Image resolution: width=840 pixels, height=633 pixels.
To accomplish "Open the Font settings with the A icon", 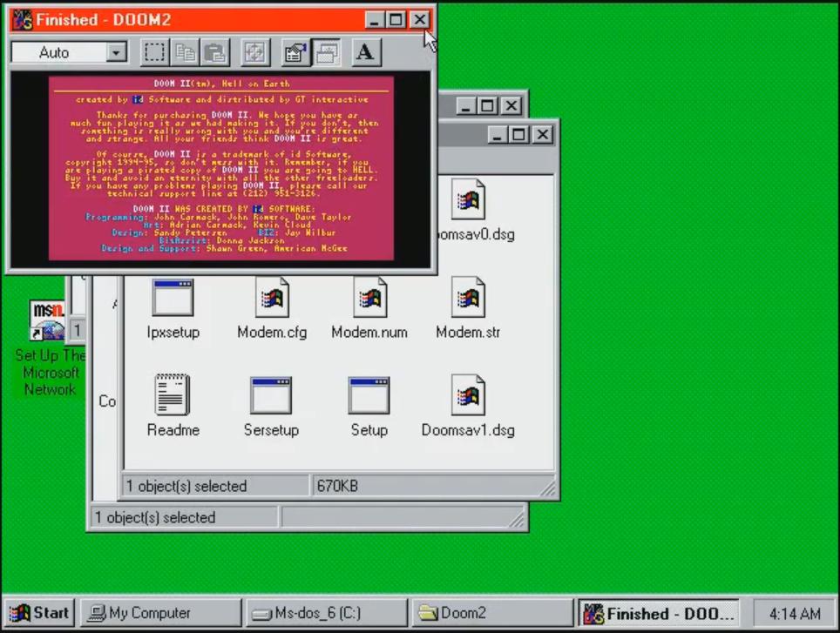I will [365, 52].
